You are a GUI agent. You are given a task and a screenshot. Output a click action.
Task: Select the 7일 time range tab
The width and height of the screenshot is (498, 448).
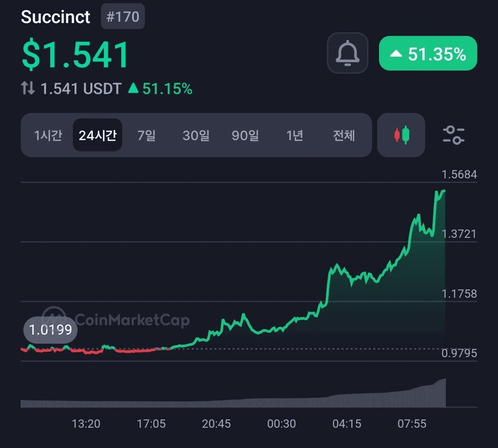point(147,135)
